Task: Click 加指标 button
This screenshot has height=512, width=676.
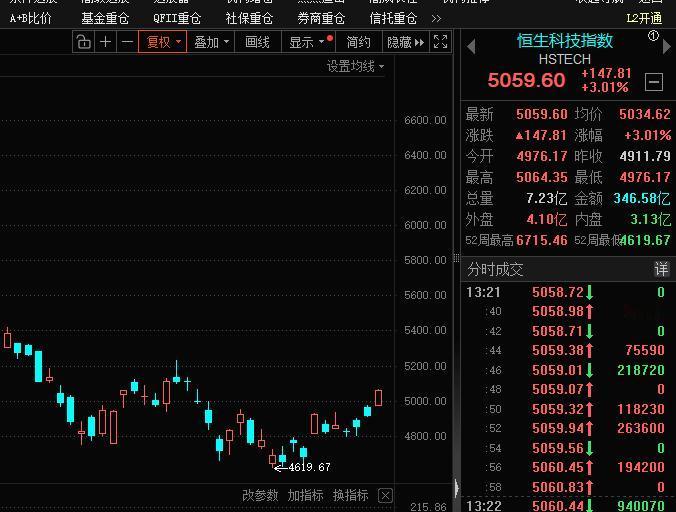Action: tap(305, 495)
